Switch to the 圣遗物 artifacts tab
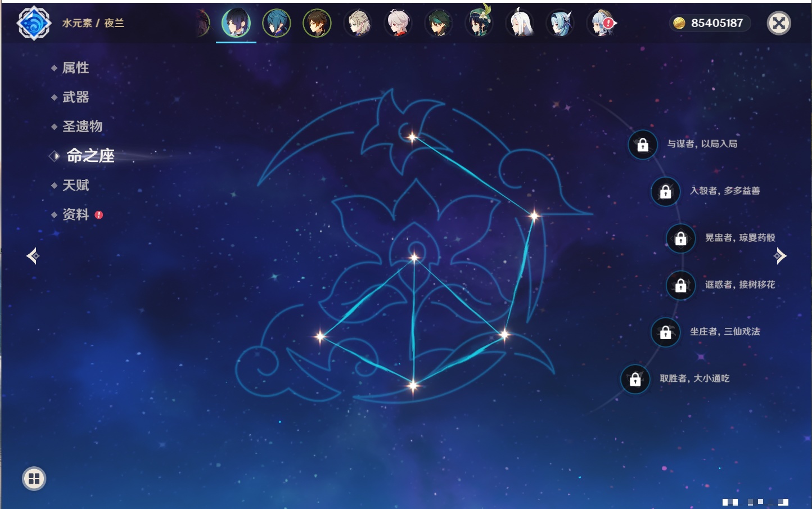This screenshot has width=812, height=509. tap(82, 127)
